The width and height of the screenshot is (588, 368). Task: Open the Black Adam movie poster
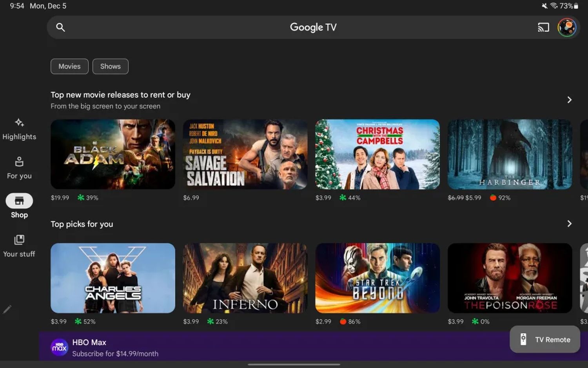[x=113, y=154]
